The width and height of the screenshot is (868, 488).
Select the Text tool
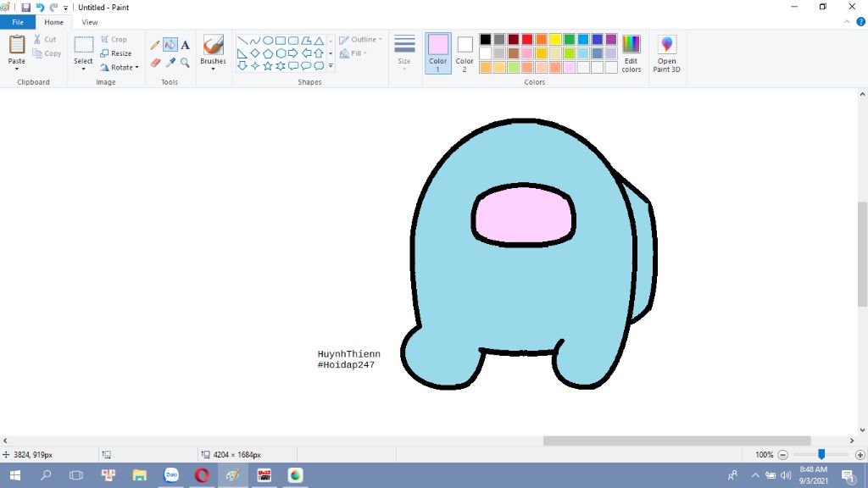(x=185, y=45)
